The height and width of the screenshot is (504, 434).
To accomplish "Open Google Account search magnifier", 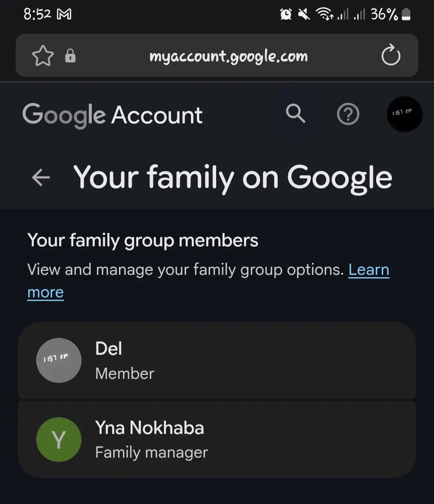I will pyautogui.click(x=295, y=114).
